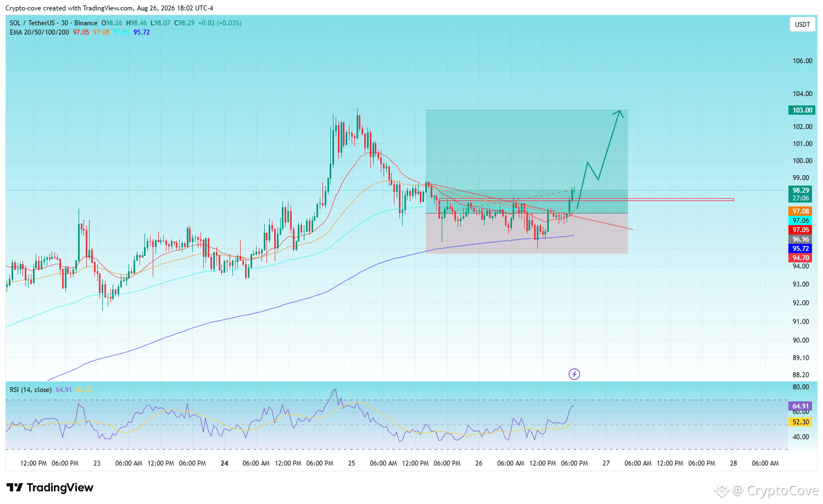The height and width of the screenshot is (504, 823).
Task: Click the yellow 52.30 RSI axis label
Action: [801, 422]
